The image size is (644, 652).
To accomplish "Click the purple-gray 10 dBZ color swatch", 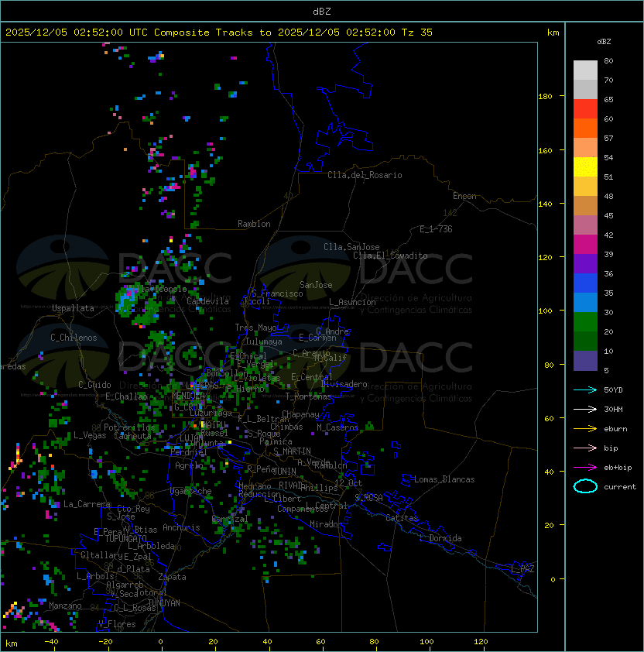I will 585,361.
